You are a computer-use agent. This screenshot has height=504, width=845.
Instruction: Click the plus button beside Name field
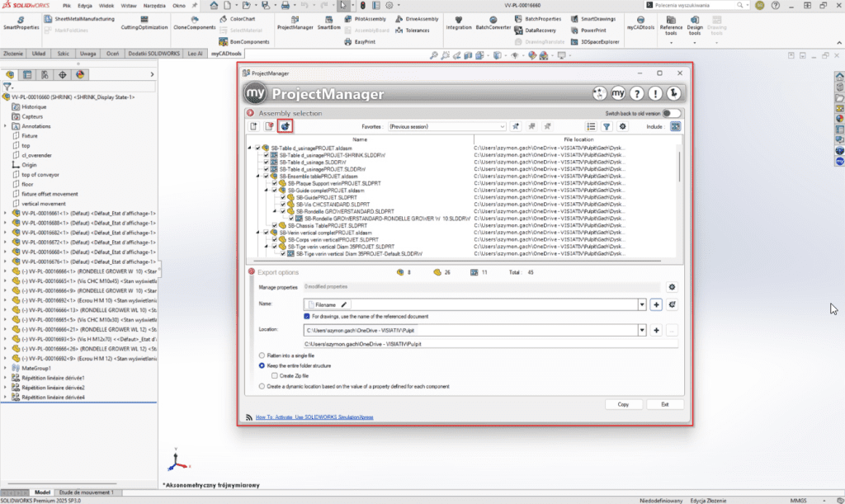tap(656, 304)
